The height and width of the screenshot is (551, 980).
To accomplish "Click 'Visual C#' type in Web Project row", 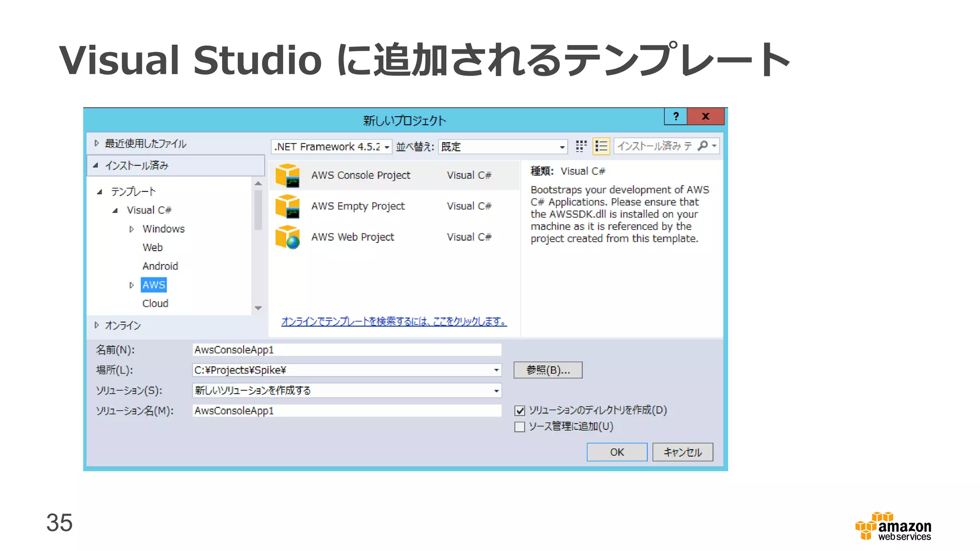I will pos(469,237).
